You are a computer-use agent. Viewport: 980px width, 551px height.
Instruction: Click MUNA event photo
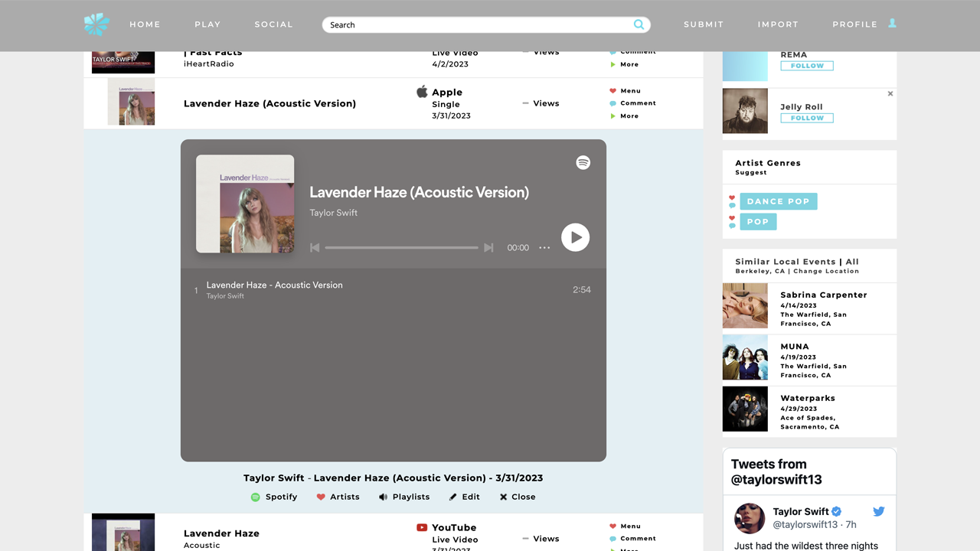(x=745, y=357)
